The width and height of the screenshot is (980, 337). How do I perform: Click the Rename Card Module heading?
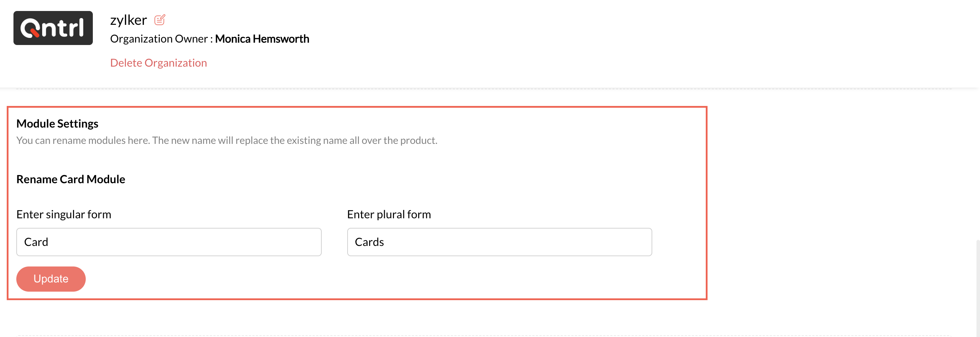coord(71,179)
